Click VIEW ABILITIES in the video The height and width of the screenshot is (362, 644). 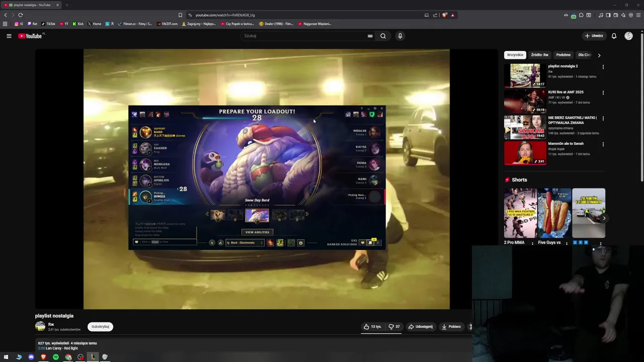pos(257,232)
